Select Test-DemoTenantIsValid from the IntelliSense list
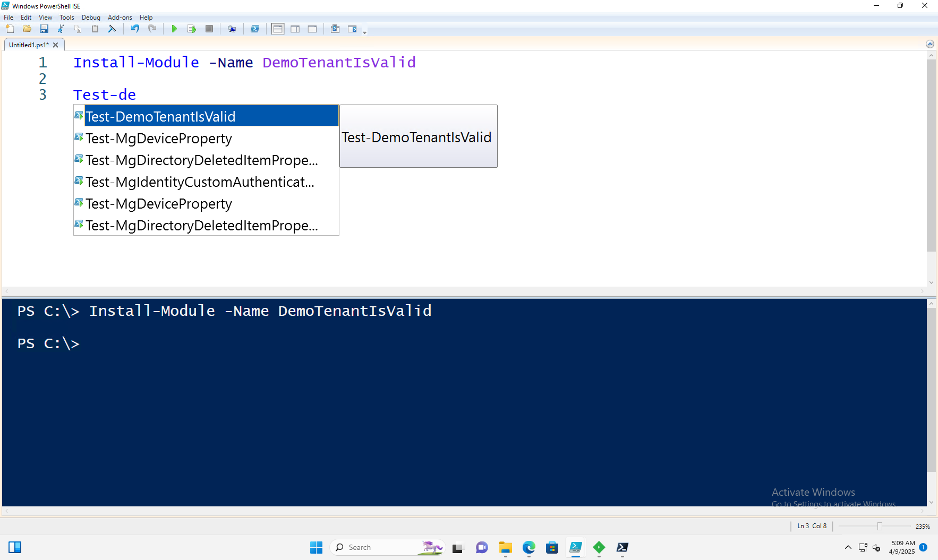938x560 pixels. [160, 116]
